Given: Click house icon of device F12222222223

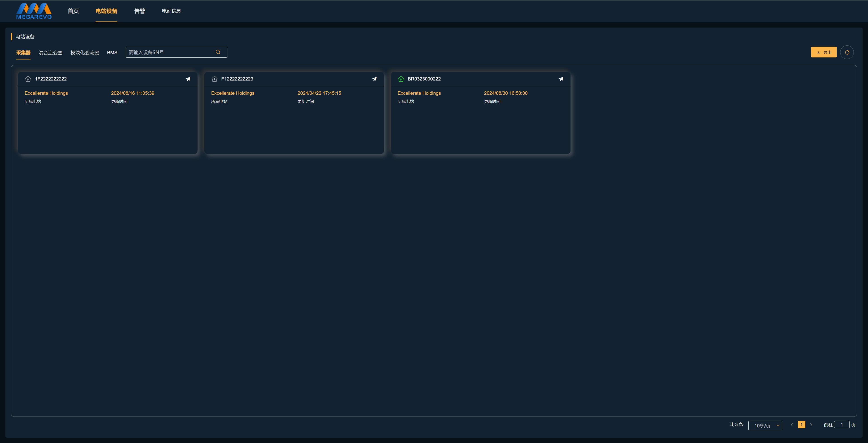Looking at the screenshot, I should [214, 79].
